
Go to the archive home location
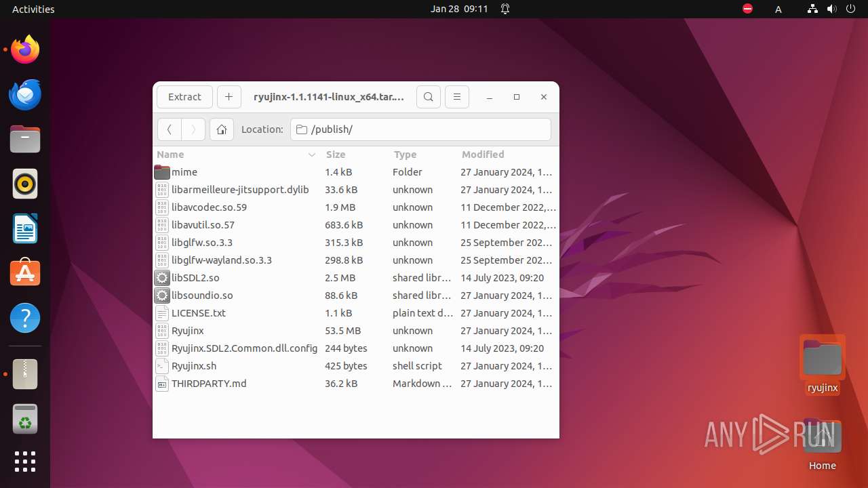pos(222,129)
